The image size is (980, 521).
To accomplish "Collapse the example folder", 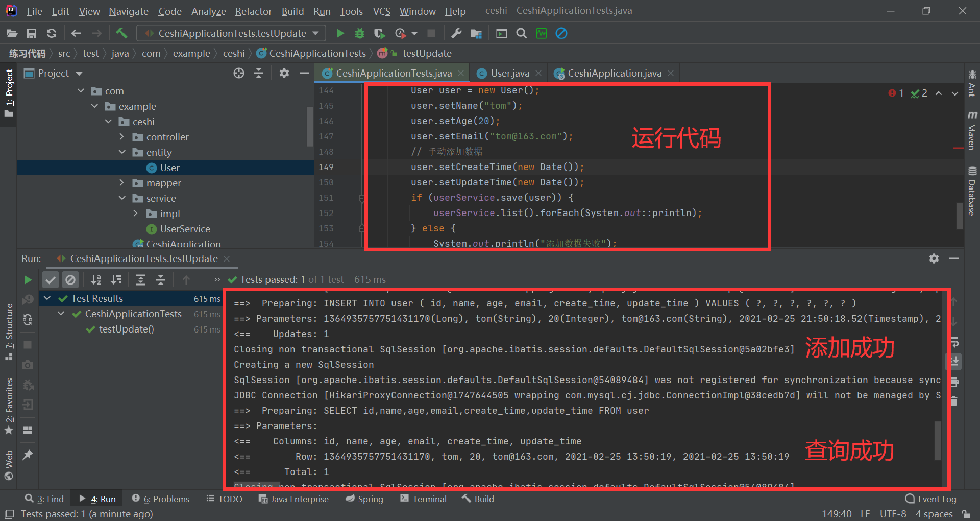I will [94, 106].
